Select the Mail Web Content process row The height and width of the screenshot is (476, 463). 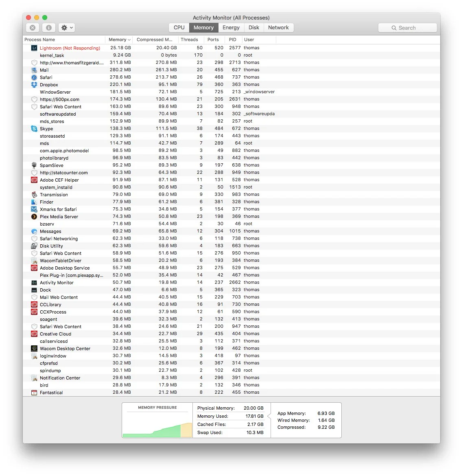click(x=231, y=297)
